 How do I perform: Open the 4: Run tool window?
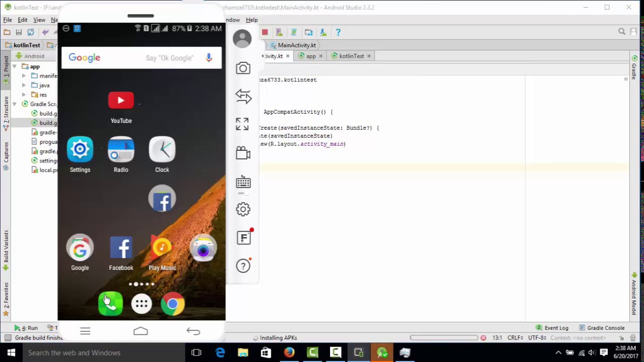point(26,328)
